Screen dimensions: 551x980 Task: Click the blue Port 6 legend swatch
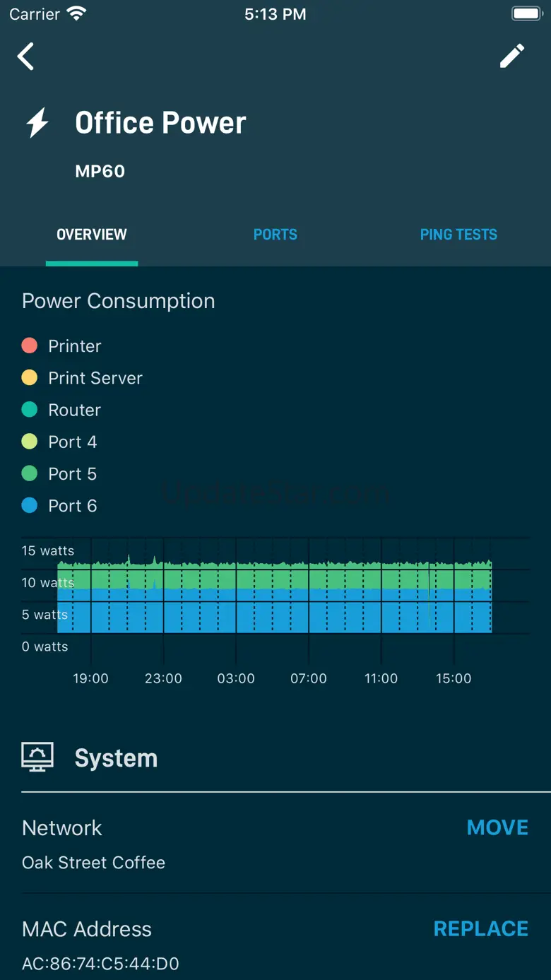click(30, 505)
